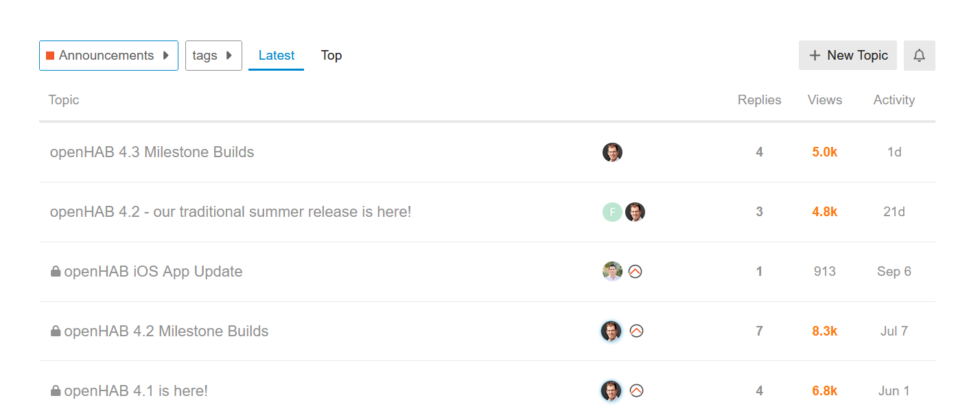Click green 'F' avatar on 4.2 summer release row
The width and height of the screenshot is (980, 420).
coord(612,212)
